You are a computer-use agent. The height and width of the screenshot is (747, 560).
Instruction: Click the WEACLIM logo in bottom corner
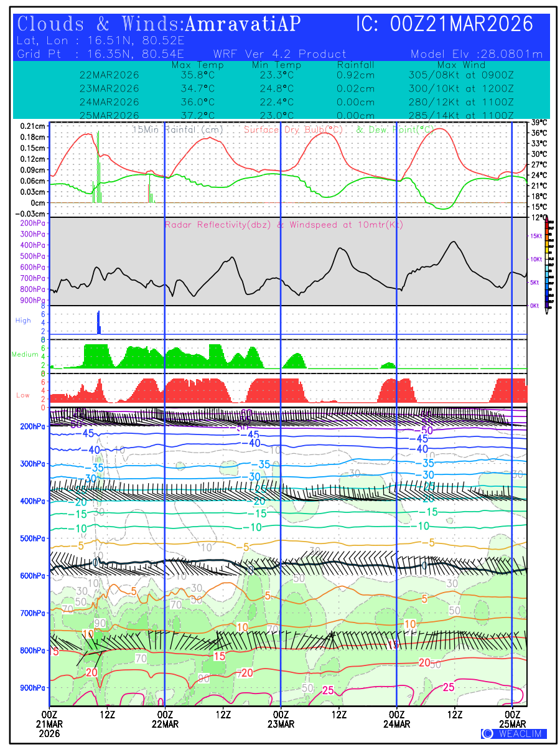click(514, 734)
